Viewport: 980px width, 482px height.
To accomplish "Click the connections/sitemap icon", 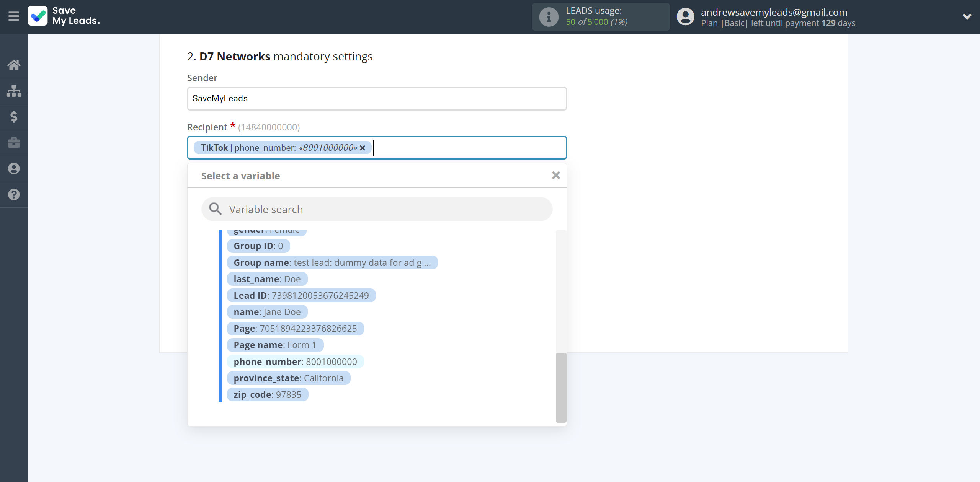I will pos(14,91).
